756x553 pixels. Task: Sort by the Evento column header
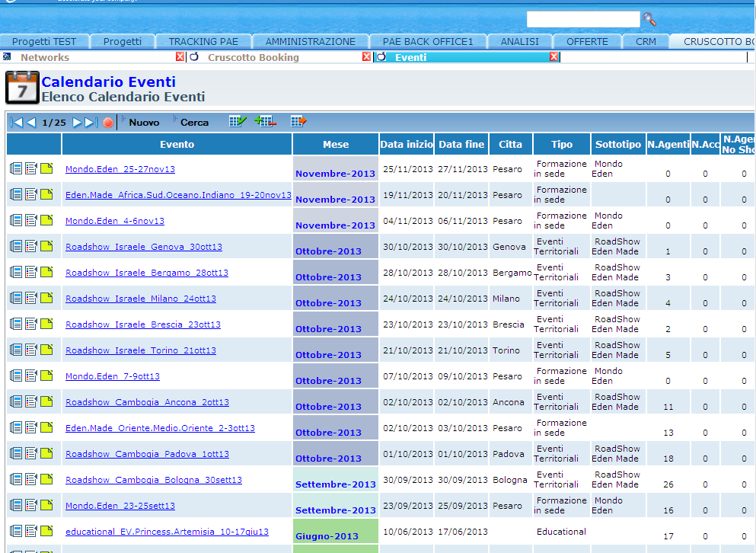[177, 144]
